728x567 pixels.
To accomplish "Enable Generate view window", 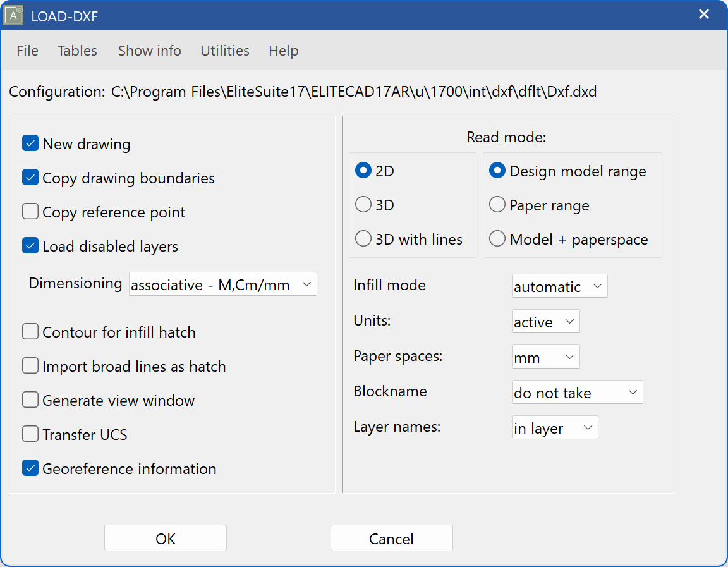I will [x=30, y=399].
